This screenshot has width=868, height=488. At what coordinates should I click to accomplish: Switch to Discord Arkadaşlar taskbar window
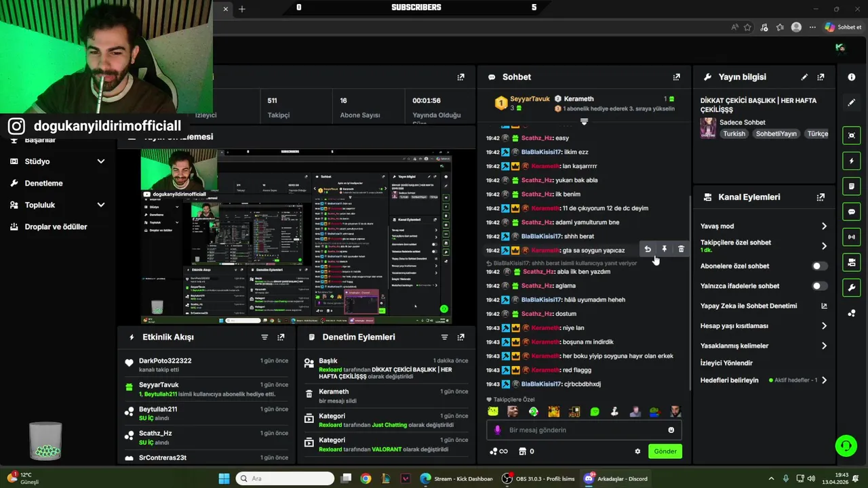pyautogui.click(x=616, y=479)
